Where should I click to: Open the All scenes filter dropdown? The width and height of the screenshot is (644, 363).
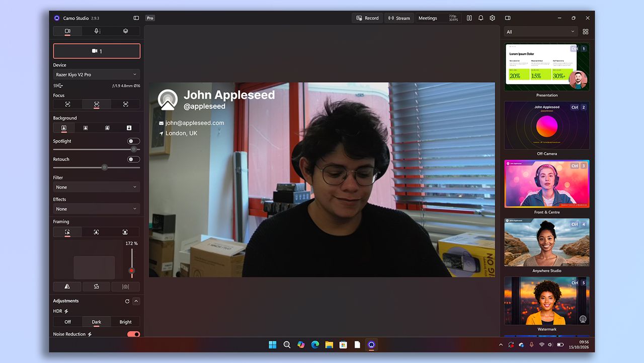pyautogui.click(x=541, y=32)
